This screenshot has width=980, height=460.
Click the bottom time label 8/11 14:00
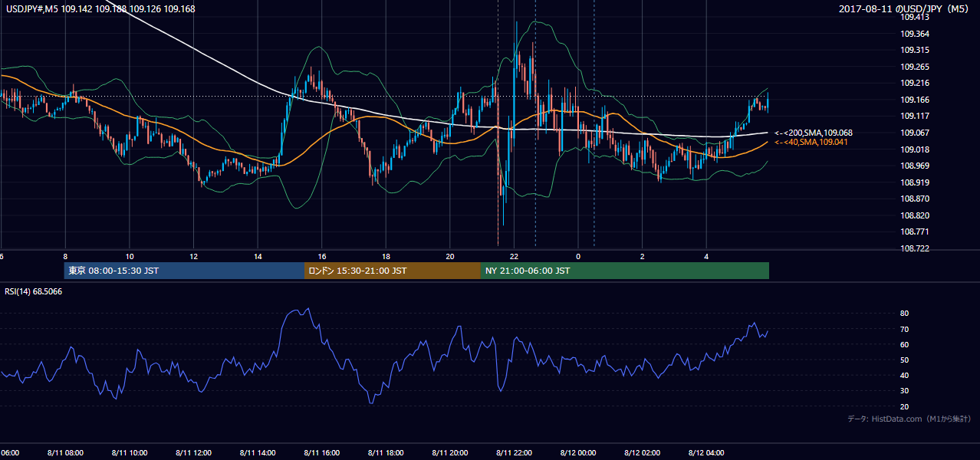[x=258, y=453]
